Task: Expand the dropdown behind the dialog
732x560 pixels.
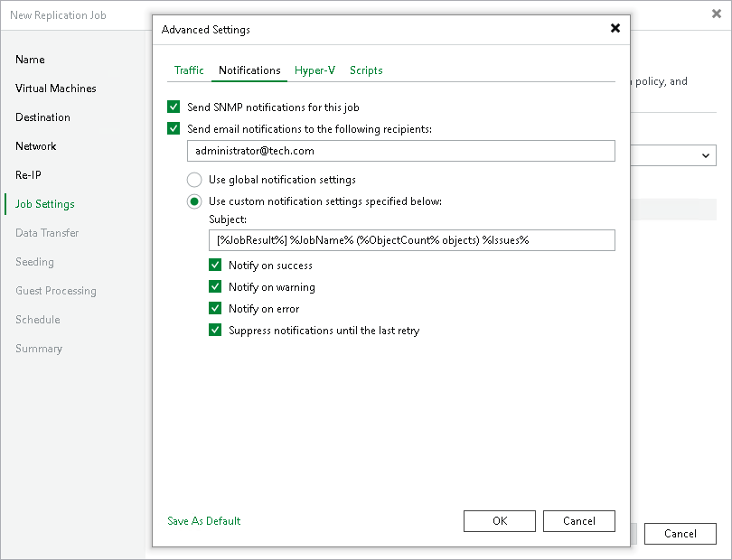Action: pyautogui.click(x=706, y=155)
